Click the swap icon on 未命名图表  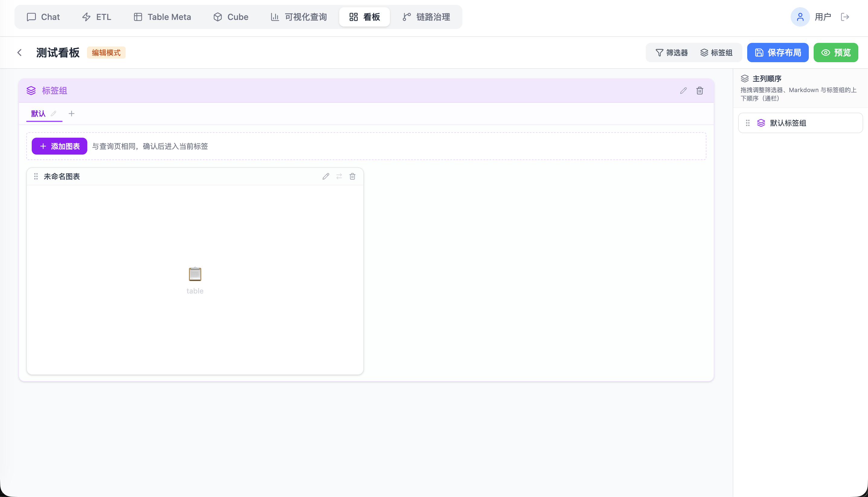[339, 176]
